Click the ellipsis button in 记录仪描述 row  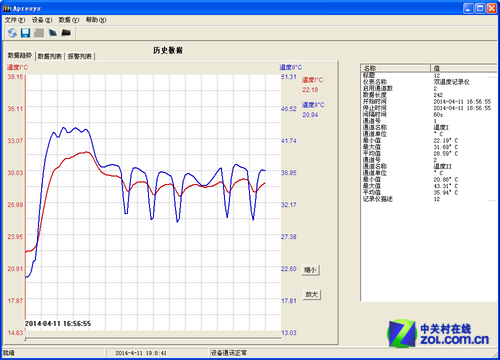pos(492,200)
